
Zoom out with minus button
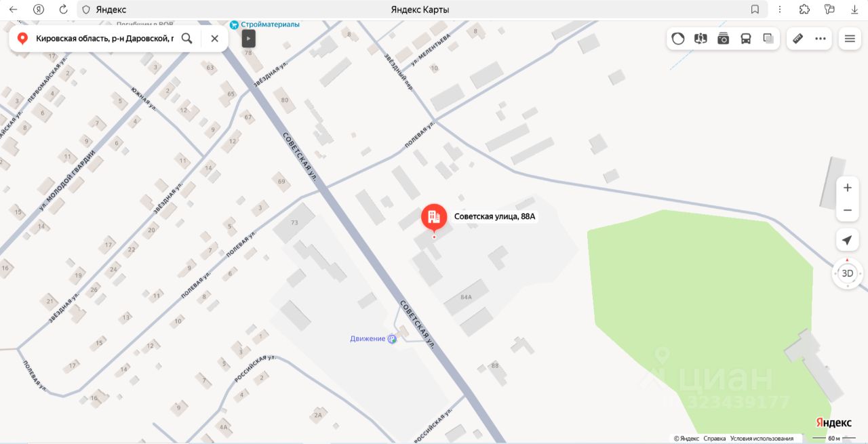coord(848,210)
